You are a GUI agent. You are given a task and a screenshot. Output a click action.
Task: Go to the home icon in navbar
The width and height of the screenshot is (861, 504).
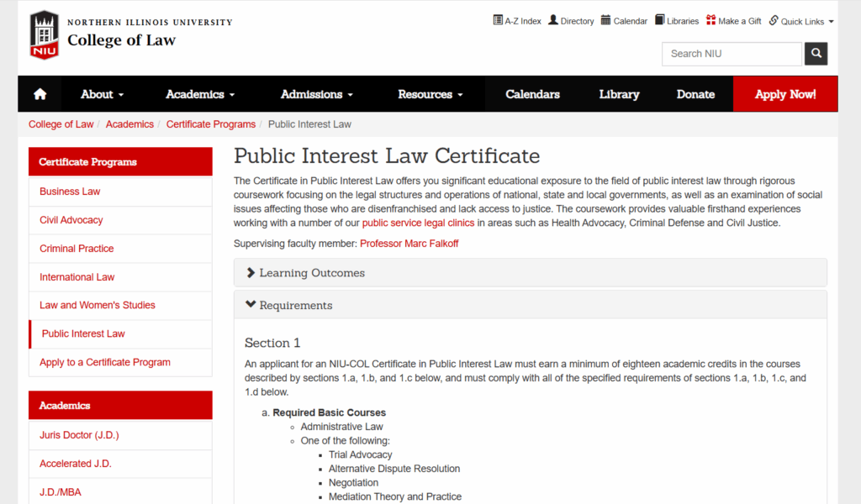coord(40,94)
